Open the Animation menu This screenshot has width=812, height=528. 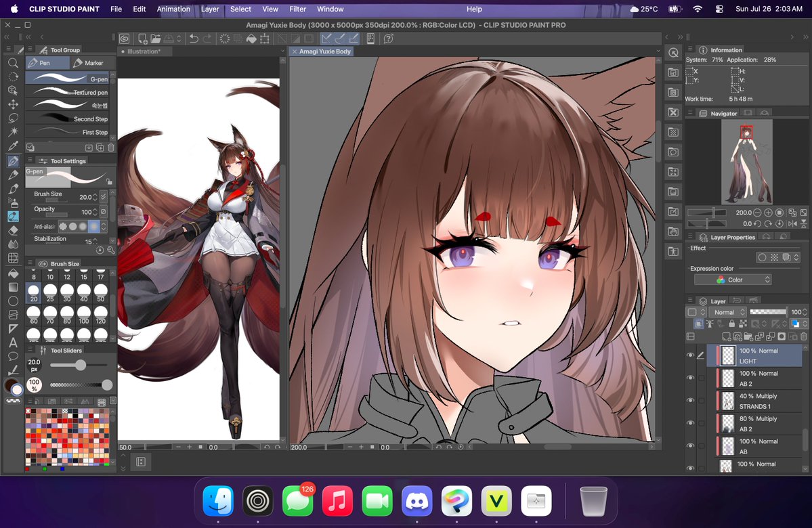pos(173,9)
